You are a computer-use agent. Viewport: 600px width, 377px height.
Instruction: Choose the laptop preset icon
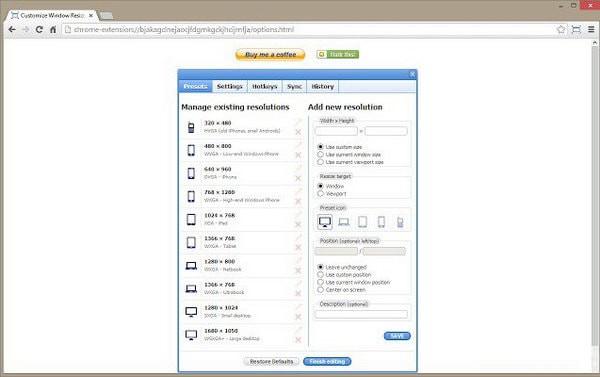tap(344, 222)
